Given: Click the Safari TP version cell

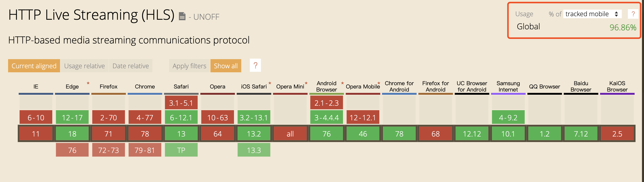Looking at the screenshot, I should click(181, 150).
